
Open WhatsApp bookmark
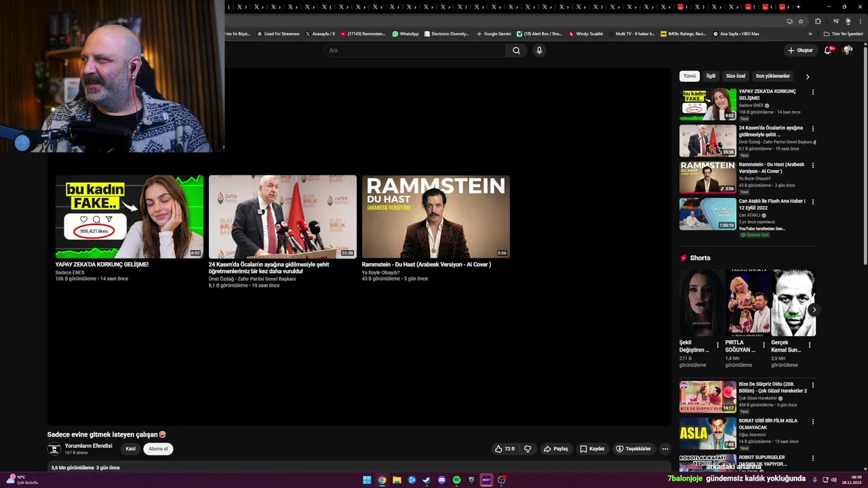pyautogui.click(x=406, y=33)
